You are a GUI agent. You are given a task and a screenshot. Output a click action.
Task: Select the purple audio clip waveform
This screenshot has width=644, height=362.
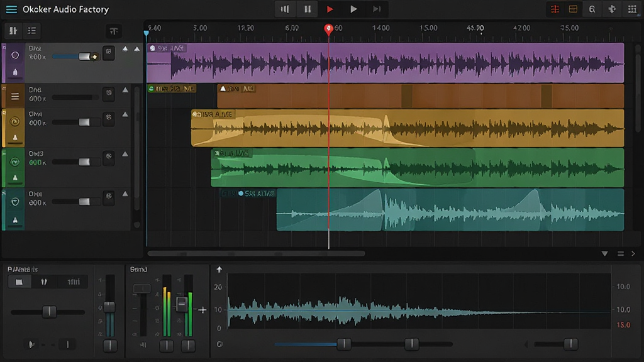386,63
